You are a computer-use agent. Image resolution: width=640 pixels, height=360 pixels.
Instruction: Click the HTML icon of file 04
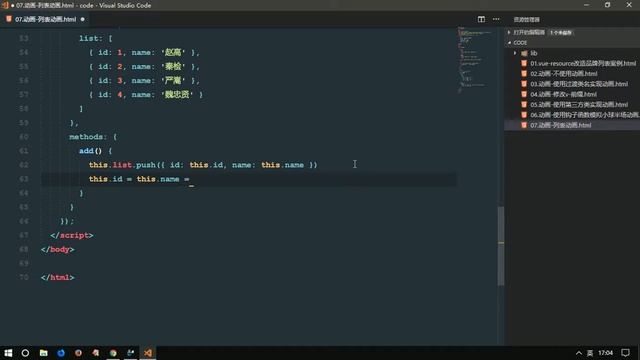524,94
